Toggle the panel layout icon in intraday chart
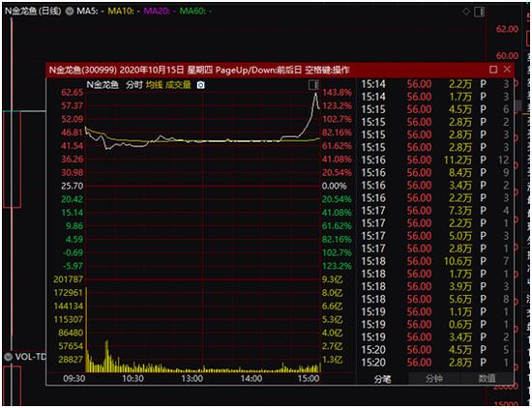532x408 pixels. tap(313, 85)
